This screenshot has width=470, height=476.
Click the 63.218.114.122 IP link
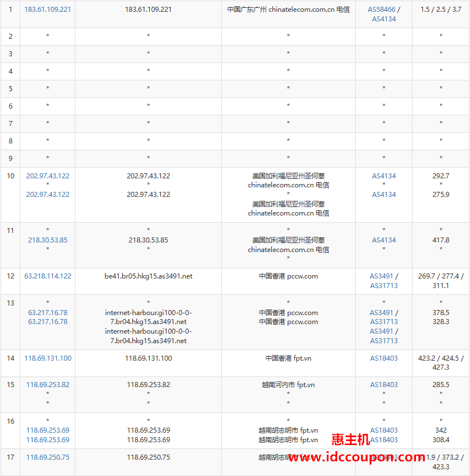coord(48,276)
